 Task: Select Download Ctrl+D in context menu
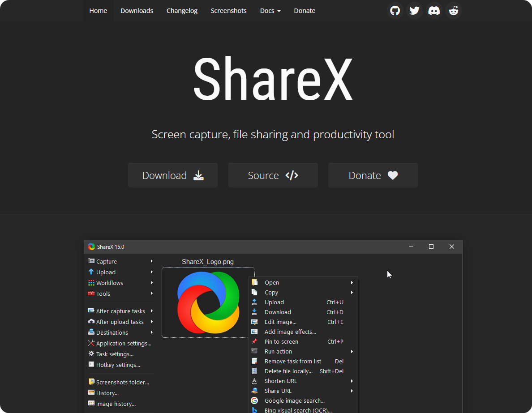tap(303, 312)
